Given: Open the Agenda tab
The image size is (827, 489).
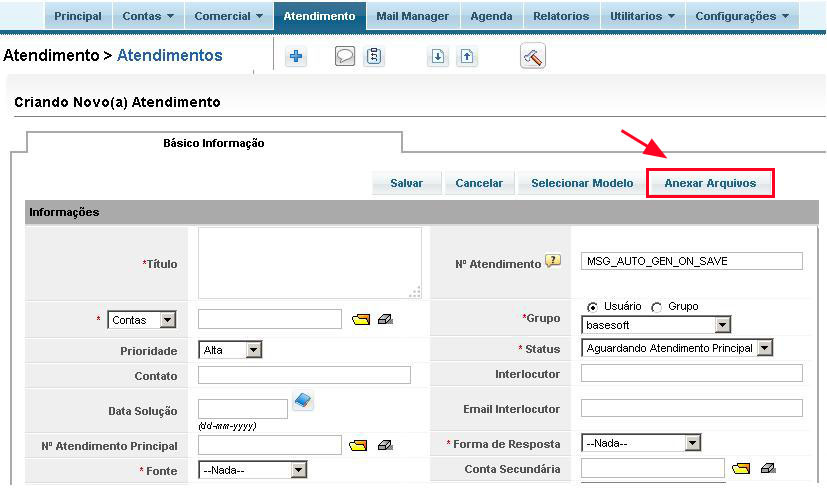Looking at the screenshot, I should (491, 16).
